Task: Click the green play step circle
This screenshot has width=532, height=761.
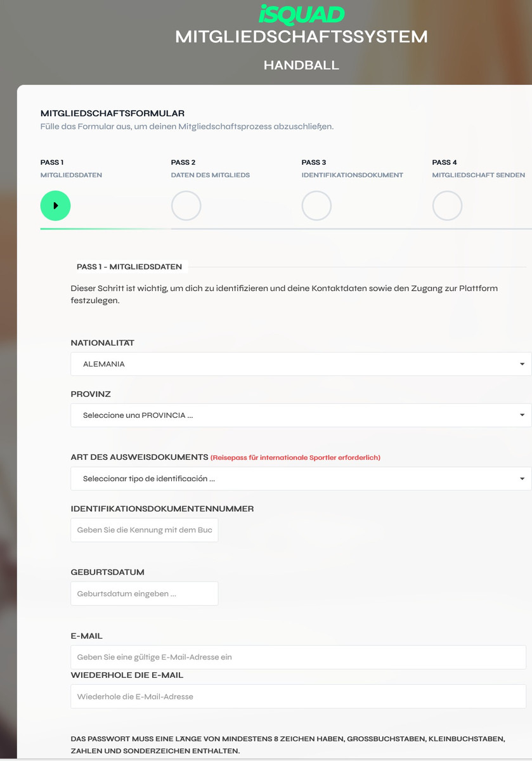Action: (x=55, y=205)
